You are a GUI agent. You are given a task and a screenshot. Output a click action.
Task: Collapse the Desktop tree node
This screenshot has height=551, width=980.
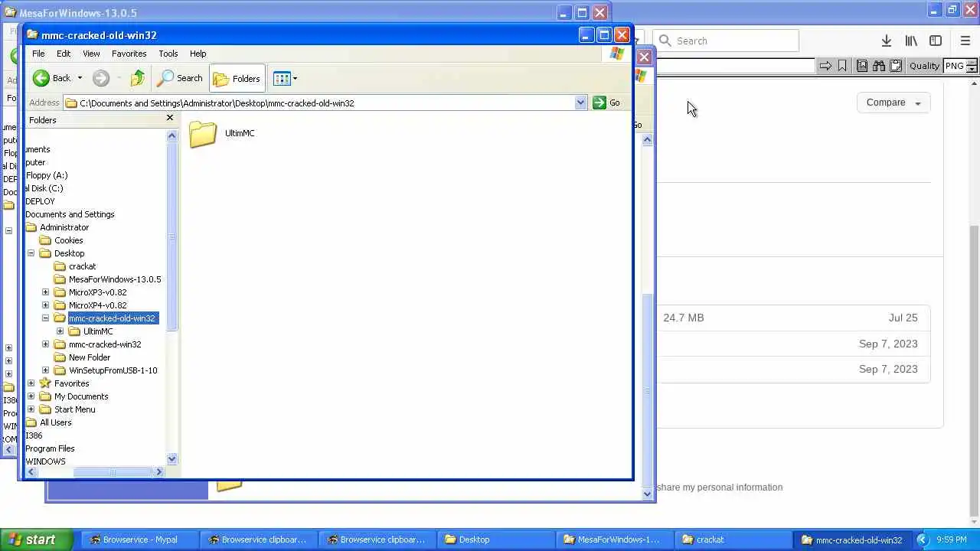(31, 253)
